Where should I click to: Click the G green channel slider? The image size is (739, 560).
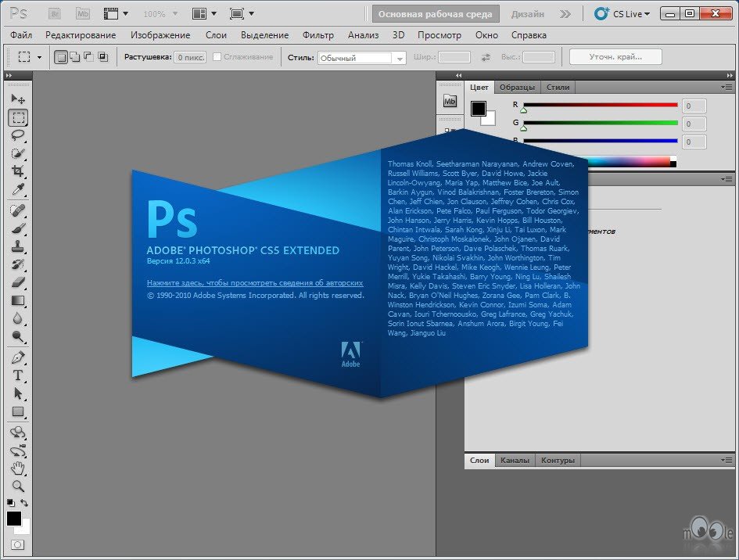click(600, 123)
